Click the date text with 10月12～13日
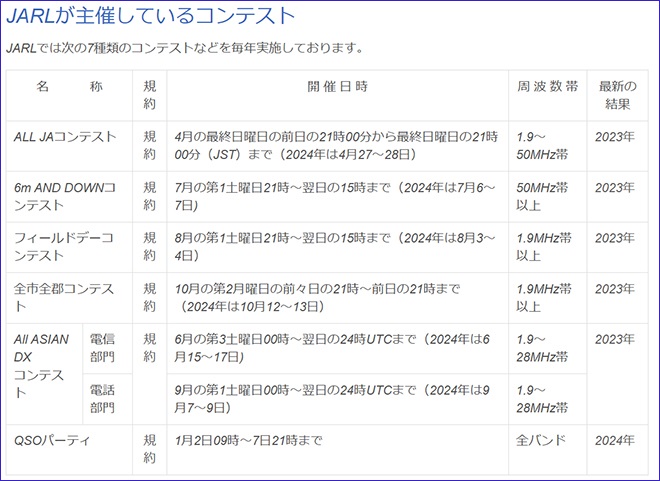This screenshot has width=660, height=481. click(317, 298)
